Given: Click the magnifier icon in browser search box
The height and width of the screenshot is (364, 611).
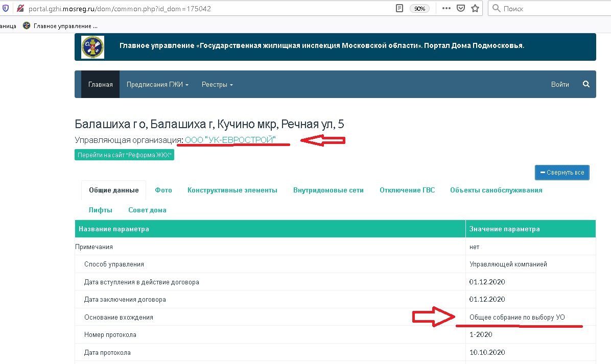Looking at the screenshot, I should [x=496, y=8].
